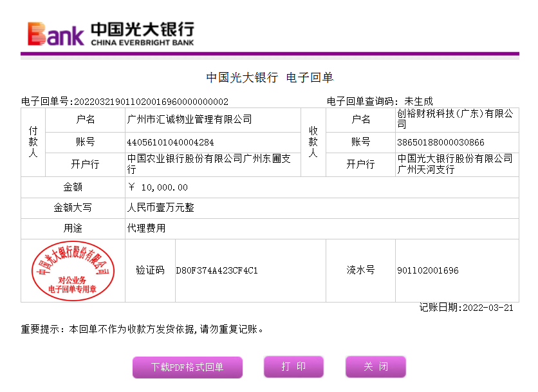538x392 pixels.
Task: Select payer name 广州市汇诚物业管理有限公司
Action: coord(189,120)
